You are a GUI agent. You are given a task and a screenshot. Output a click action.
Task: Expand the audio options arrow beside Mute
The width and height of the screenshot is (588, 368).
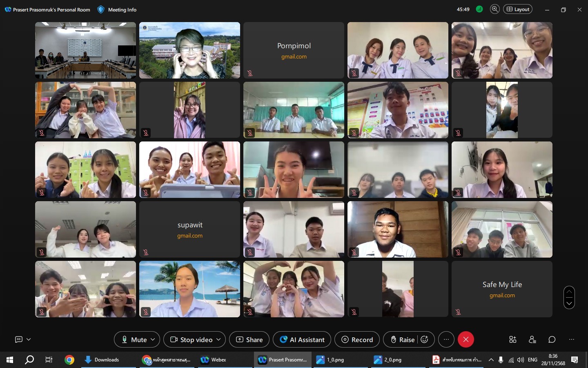[x=153, y=339]
